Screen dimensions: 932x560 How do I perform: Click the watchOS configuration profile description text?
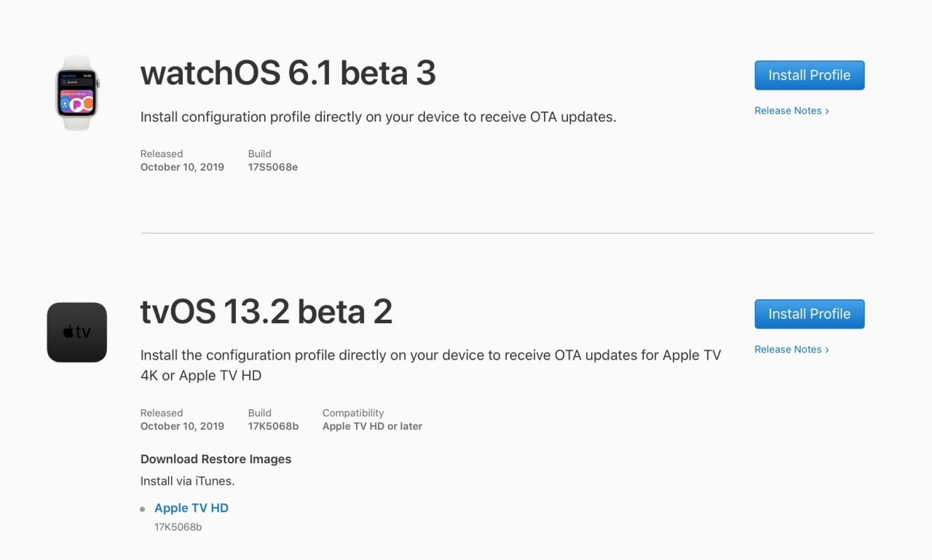tap(378, 117)
